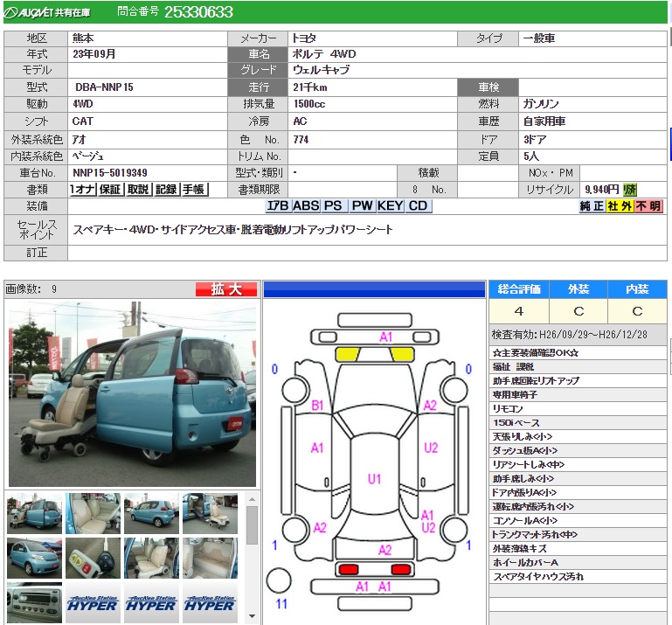Click the 記録 record document badge

point(166,190)
